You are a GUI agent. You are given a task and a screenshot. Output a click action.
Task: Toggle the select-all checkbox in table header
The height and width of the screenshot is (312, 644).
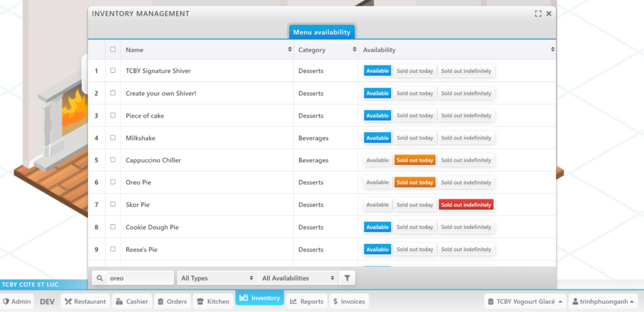tap(113, 50)
